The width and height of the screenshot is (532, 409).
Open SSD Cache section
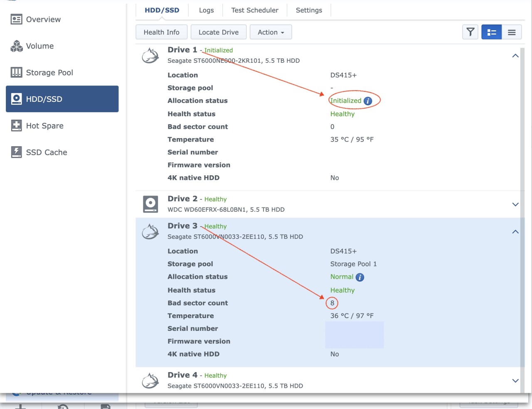click(46, 152)
